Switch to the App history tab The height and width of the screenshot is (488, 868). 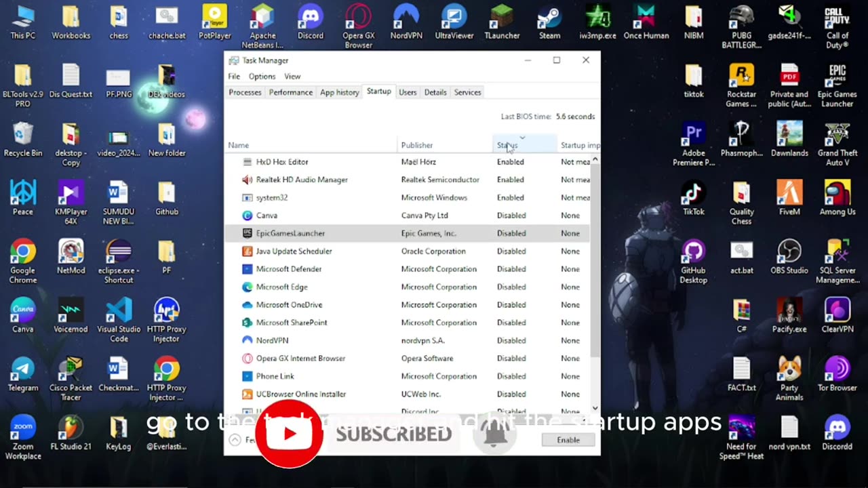tap(340, 92)
